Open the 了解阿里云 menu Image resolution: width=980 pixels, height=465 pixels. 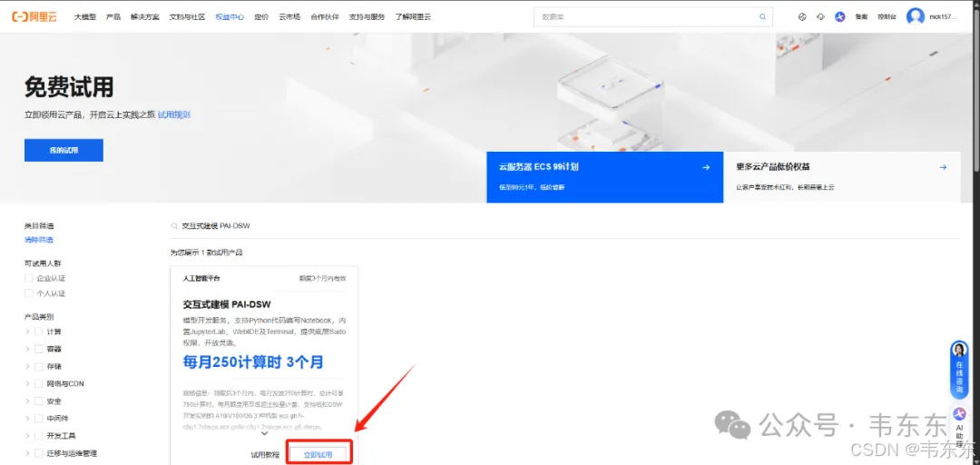tap(413, 17)
